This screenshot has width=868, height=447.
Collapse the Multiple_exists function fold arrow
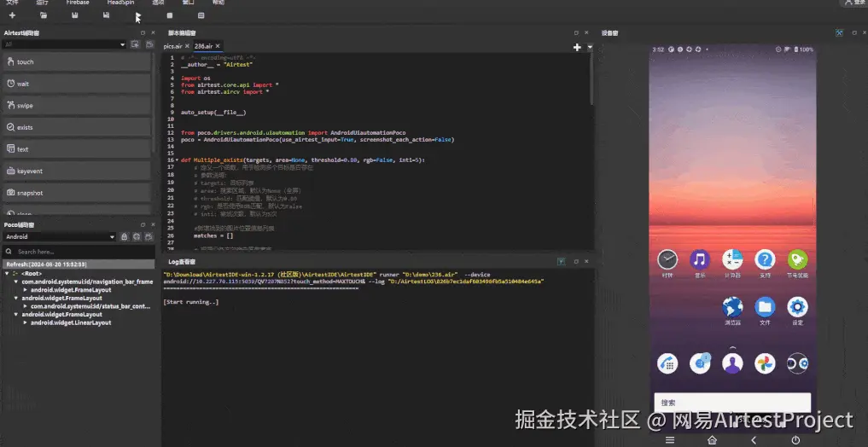[177, 160]
